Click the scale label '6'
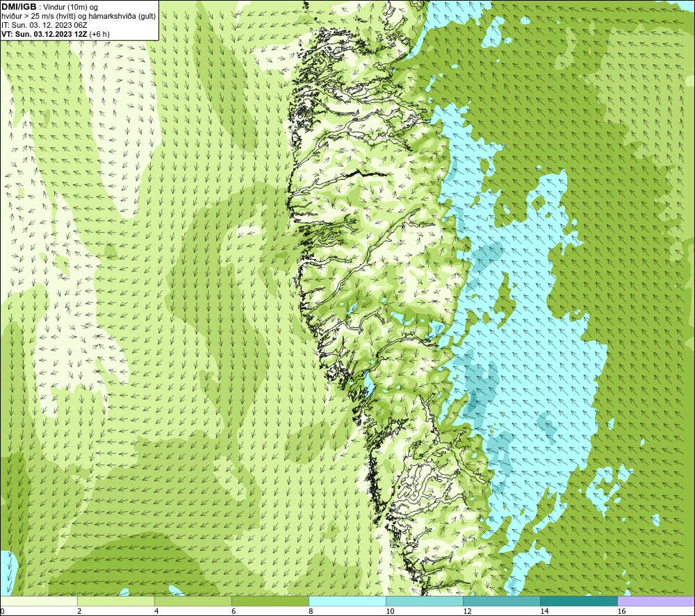695x616 pixels. 234,611
